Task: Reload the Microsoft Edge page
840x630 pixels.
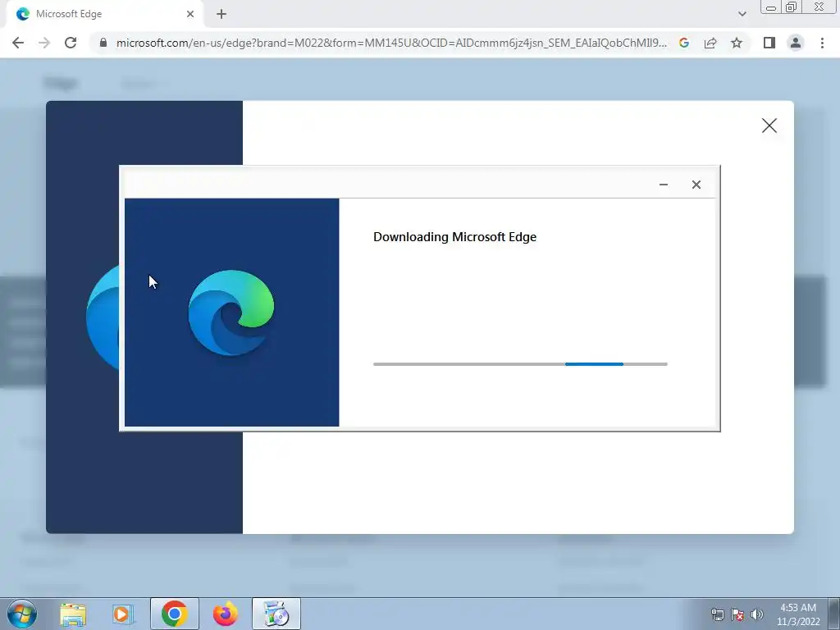Action: pyautogui.click(x=71, y=43)
